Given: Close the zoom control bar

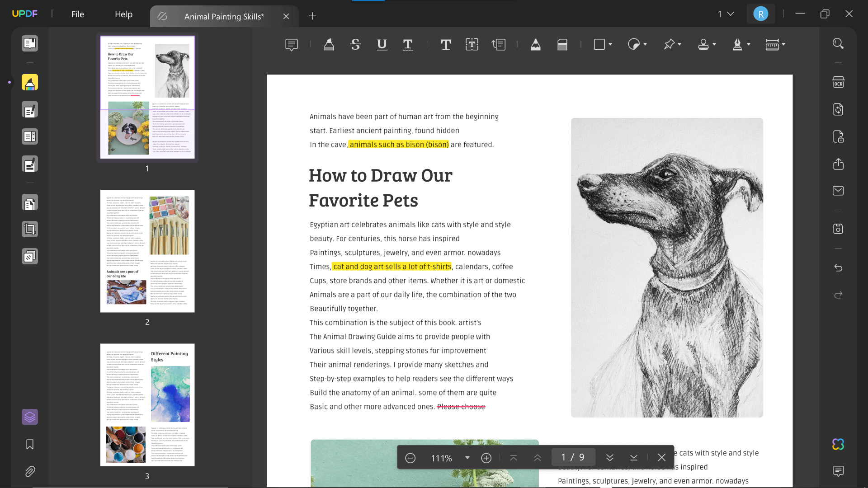Looking at the screenshot, I should click(661, 457).
